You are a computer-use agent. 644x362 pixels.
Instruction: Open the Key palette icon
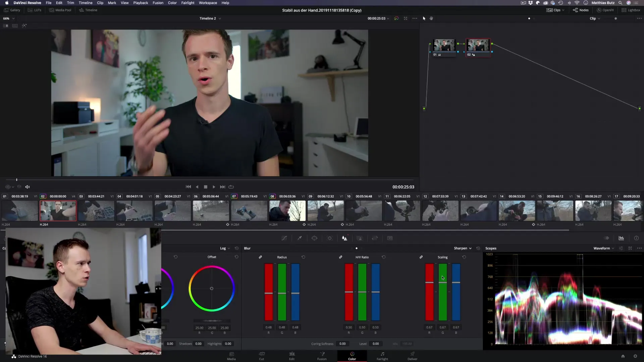(360, 238)
